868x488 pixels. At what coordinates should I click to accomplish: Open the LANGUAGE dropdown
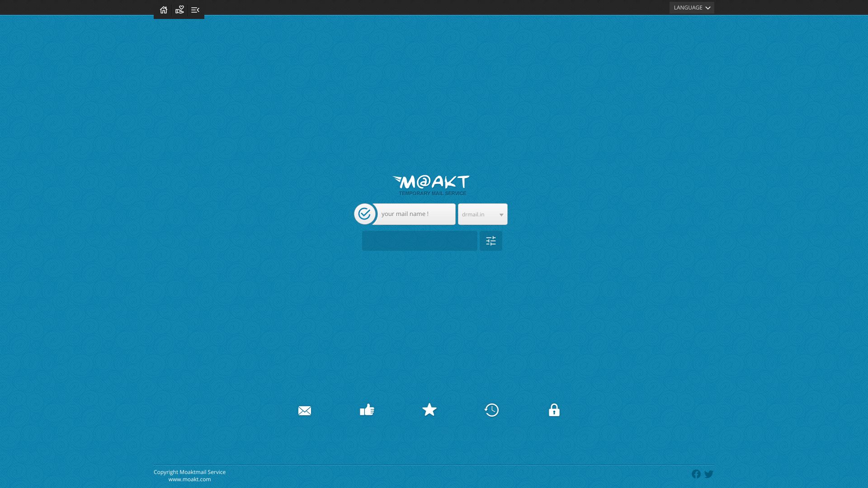tap(692, 8)
